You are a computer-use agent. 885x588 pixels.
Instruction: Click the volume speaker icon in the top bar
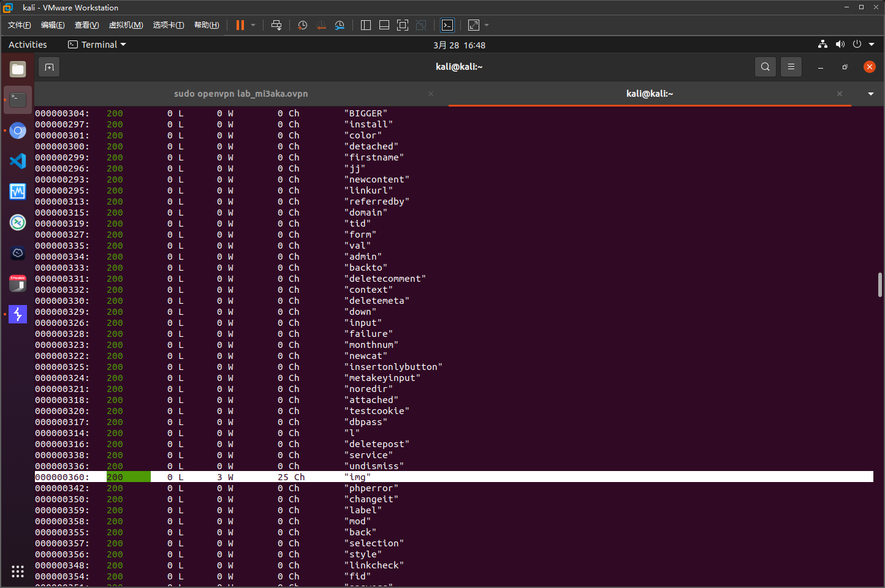point(840,44)
